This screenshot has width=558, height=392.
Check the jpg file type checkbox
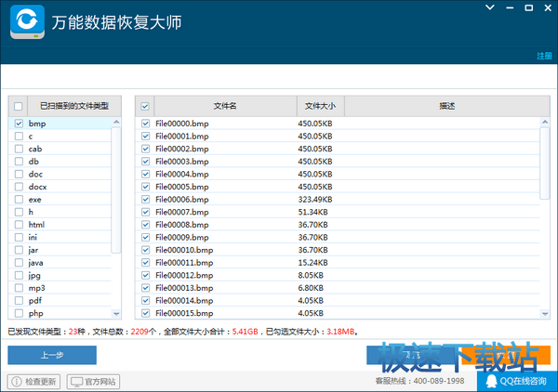tap(19, 275)
